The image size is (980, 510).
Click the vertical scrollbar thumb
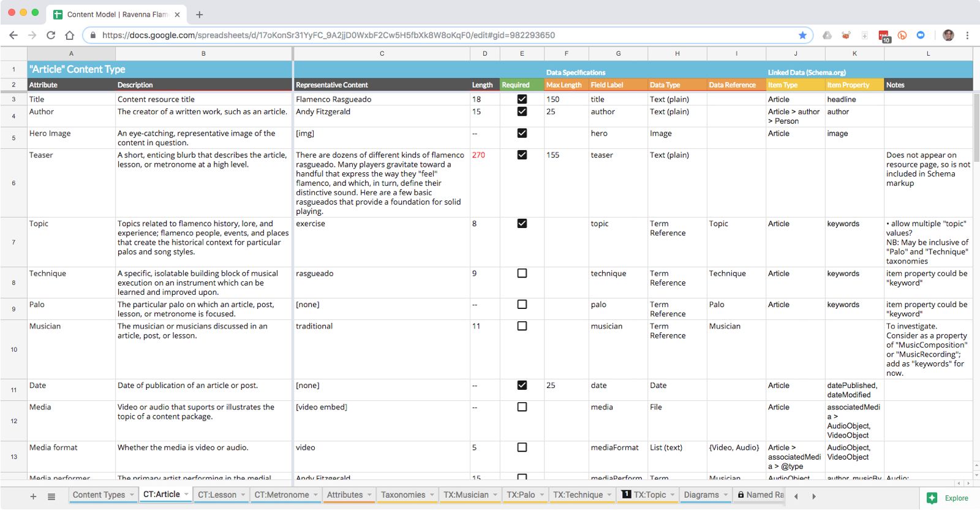tap(976, 128)
